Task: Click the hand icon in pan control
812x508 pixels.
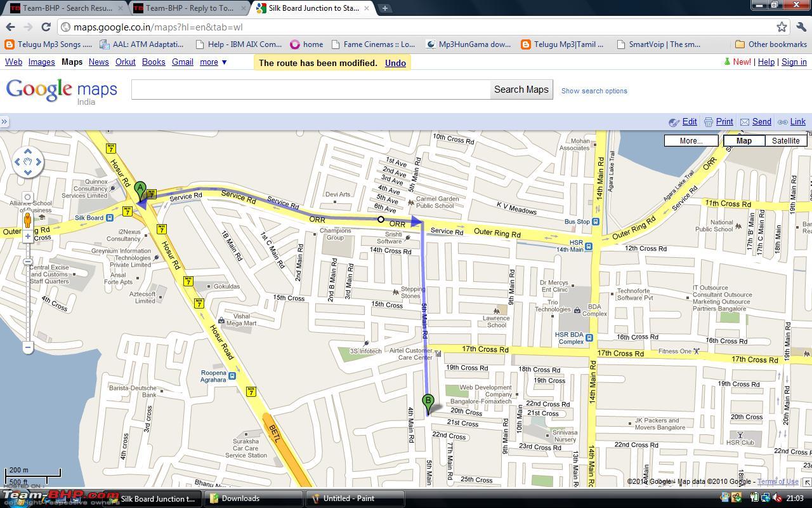Action: tap(28, 162)
